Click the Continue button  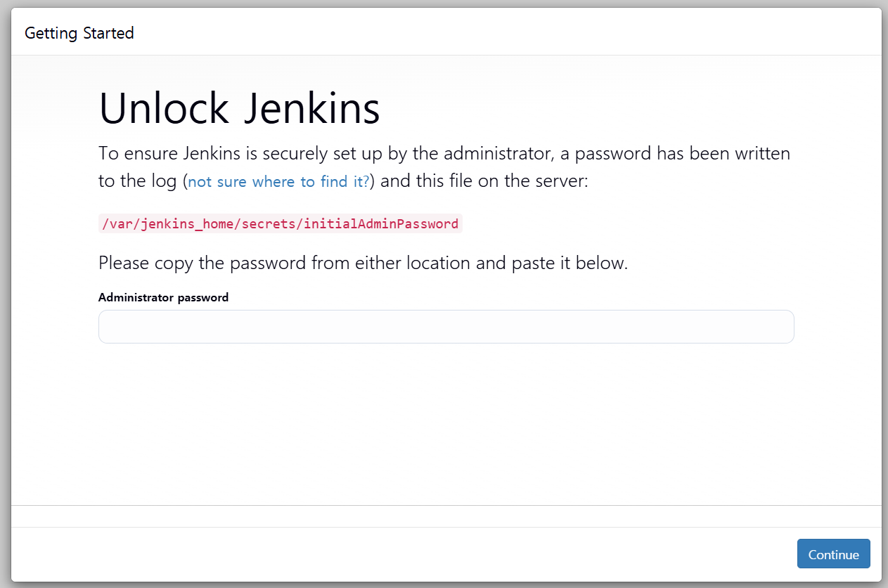coord(833,554)
